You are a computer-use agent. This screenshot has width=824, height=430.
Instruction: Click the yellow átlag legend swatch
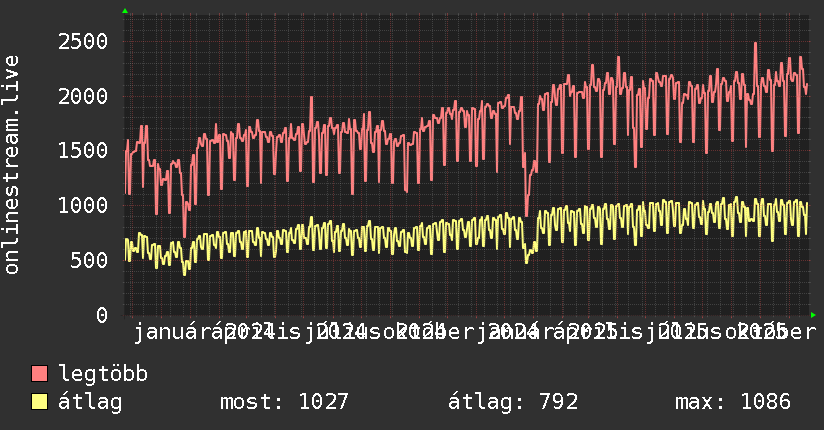[40, 402]
